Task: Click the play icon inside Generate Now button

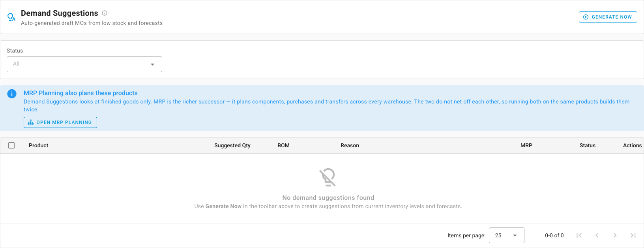Action: 586,17
